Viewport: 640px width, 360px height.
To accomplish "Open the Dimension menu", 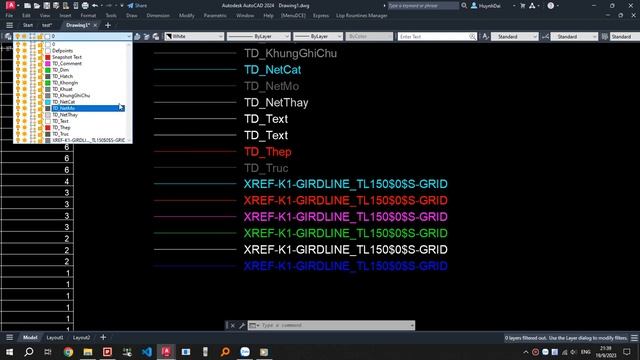I will [x=158, y=16].
